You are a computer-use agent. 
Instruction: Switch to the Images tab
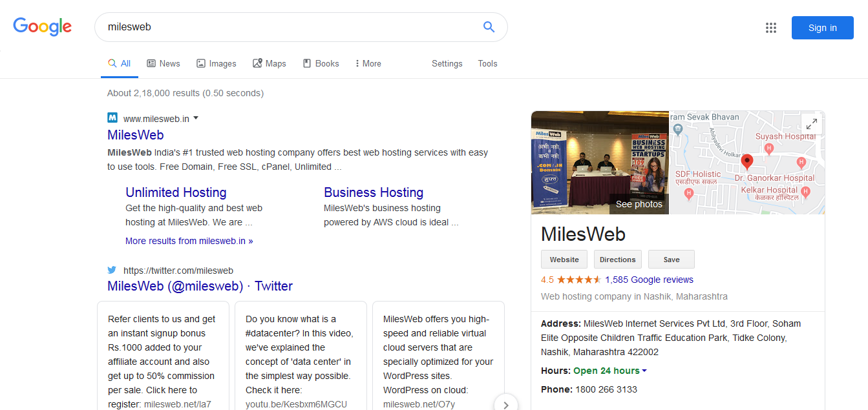click(217, 63)
